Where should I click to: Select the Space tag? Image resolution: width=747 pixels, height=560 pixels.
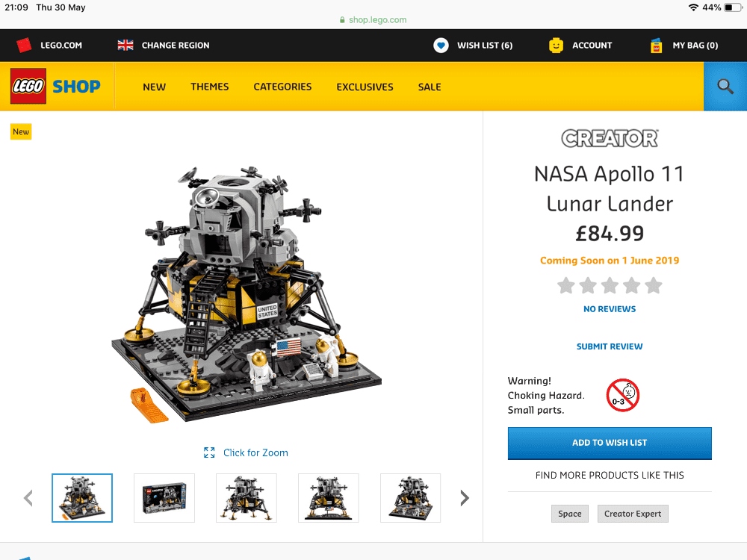[x=570, y=514]
